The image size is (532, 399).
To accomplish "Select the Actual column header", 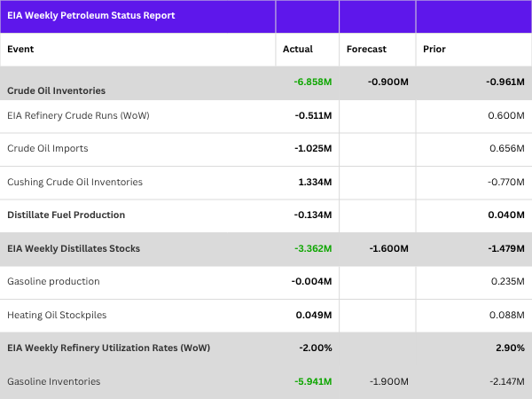I will click(x=298, y=49).
